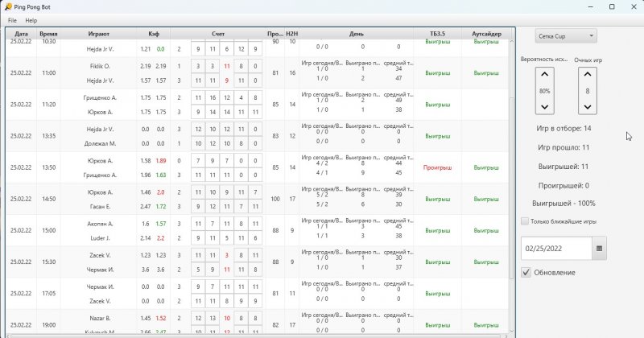Image resolution: width=644 pixels, height=338 pixels.
Task: Click the H2H column header
Action: tap(292, 34)
